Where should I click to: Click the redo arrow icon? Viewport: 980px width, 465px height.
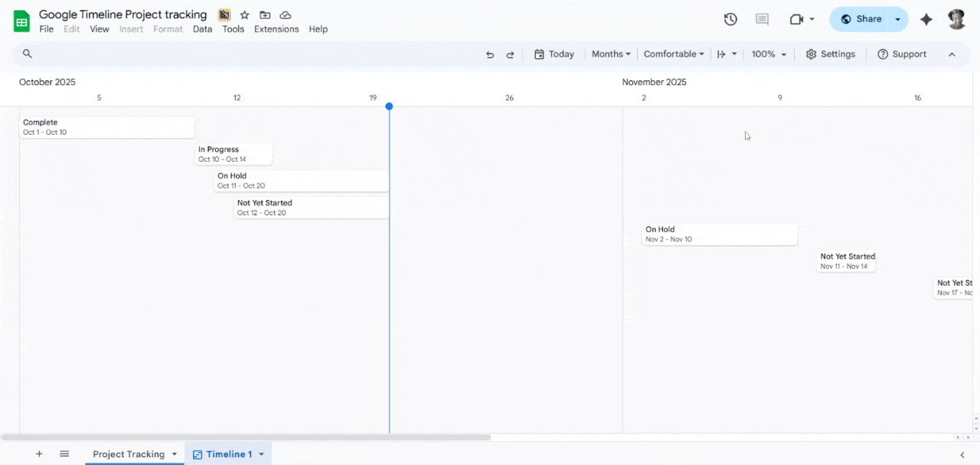click(x=510, y=54)
